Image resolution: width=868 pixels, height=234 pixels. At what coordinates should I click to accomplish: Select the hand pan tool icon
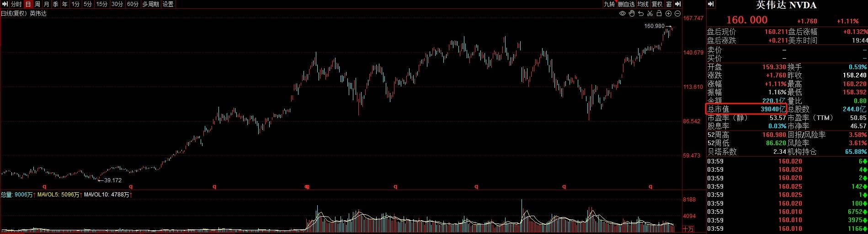[x=632, y=14]
